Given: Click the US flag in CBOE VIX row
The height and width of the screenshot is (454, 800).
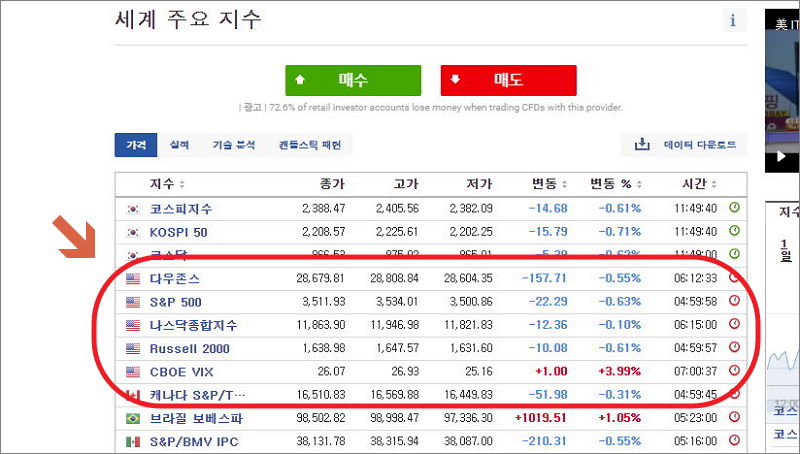Looking at the screenshot, I should [133, 372].
